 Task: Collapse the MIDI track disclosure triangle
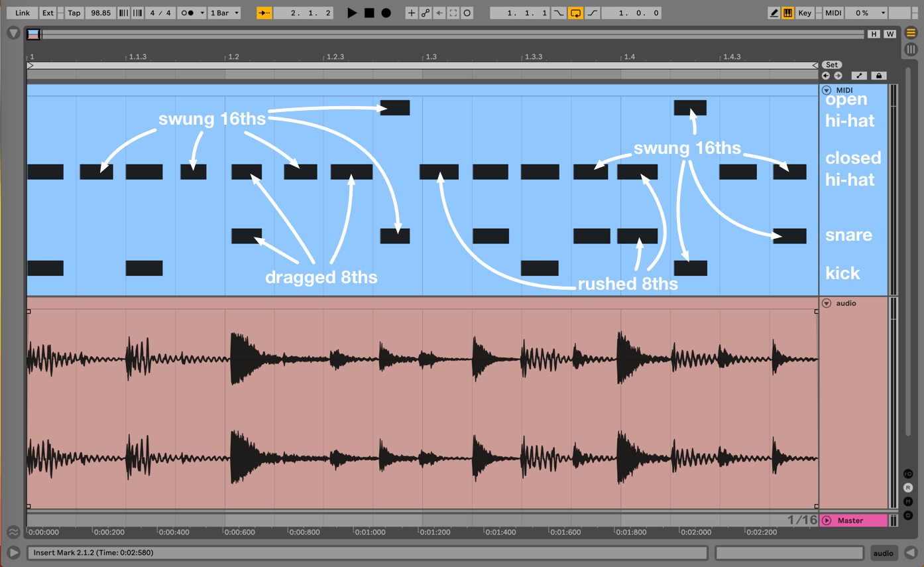(826, 90)
